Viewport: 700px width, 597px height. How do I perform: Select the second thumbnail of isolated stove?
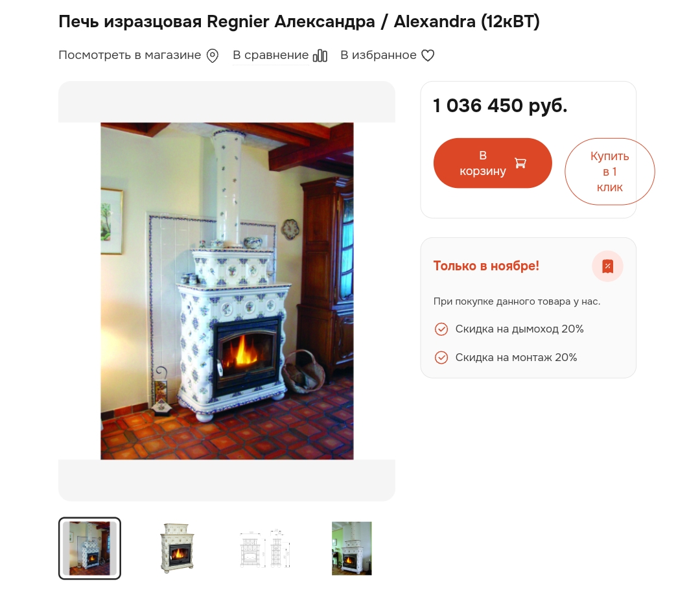pos(177,548)
